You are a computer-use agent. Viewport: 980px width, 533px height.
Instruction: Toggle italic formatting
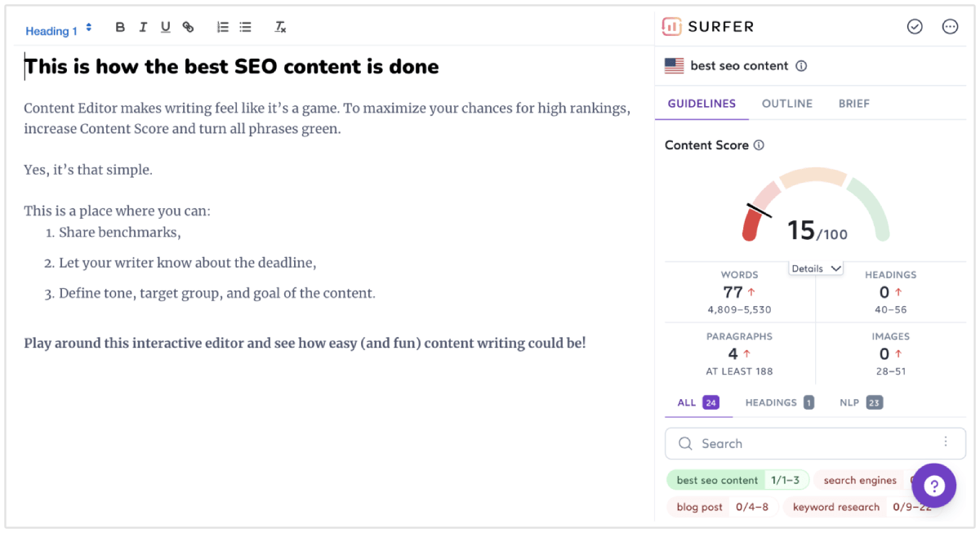pos(143,28)
